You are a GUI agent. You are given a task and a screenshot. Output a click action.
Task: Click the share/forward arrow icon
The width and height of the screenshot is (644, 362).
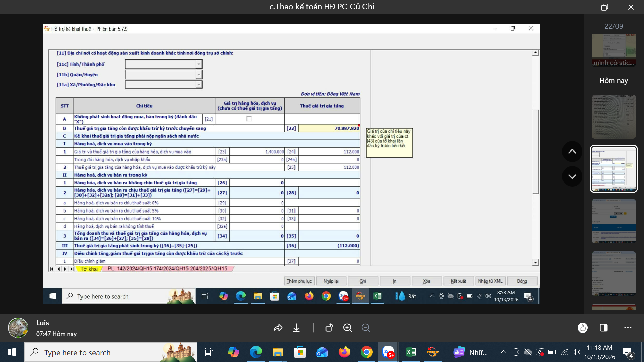pyautogui.click(x=278, y=328)
